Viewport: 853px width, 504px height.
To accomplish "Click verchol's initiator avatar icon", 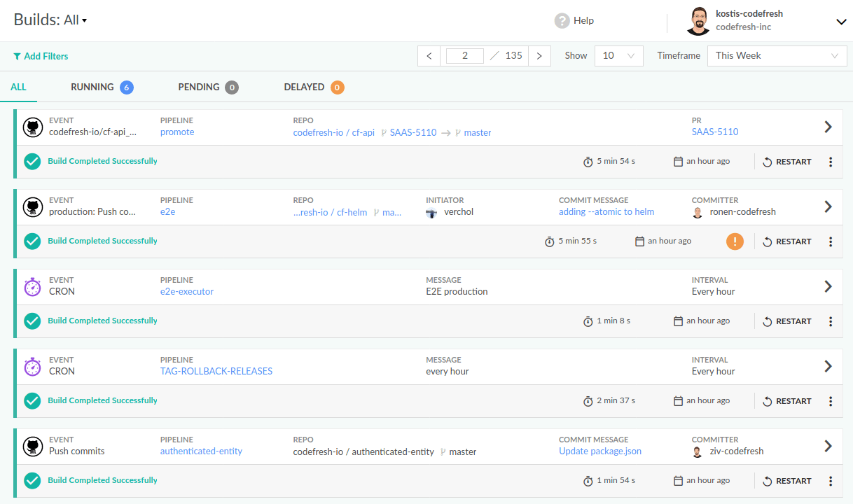I will click(x=431, y=212).
